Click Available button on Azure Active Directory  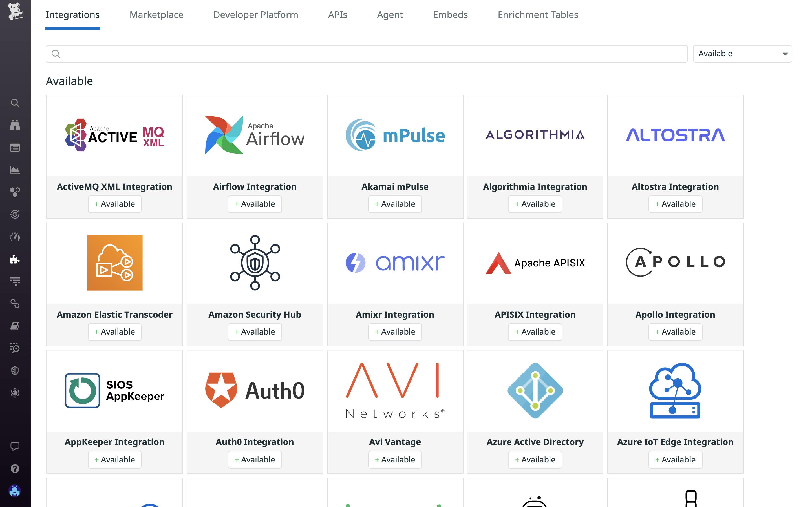pos(535,459)
